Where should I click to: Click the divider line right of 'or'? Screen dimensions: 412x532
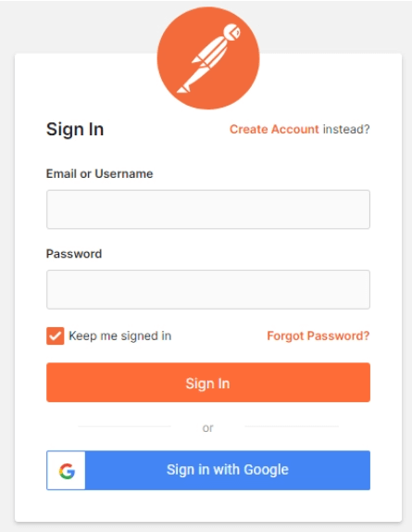(x=292, y=426)
